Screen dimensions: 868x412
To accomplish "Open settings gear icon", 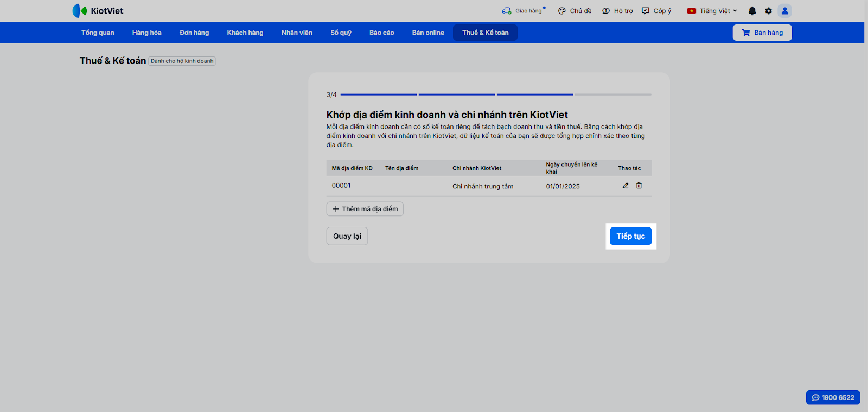I will click(769, 11).
